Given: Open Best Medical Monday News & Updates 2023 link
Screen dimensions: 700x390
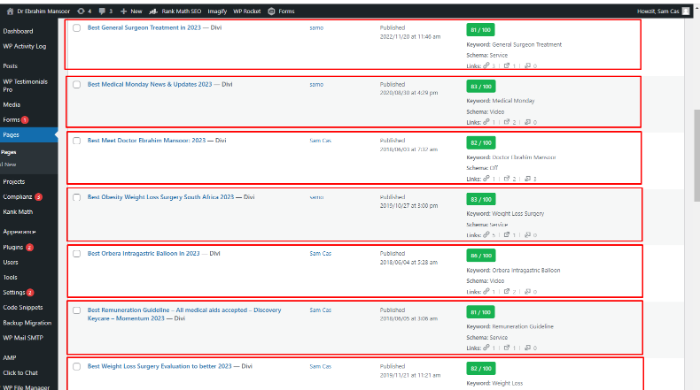Looking at the screenshot, I should tap(150, 84).
